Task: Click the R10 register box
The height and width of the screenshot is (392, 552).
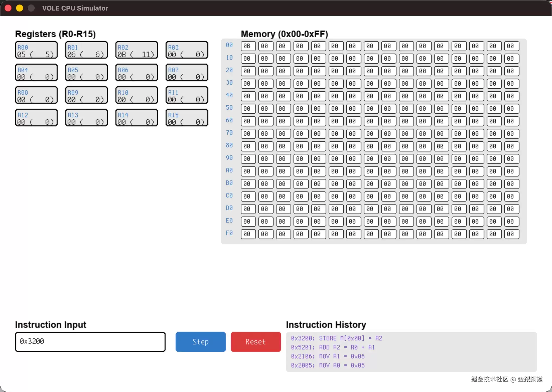Action: click(137, 95)
